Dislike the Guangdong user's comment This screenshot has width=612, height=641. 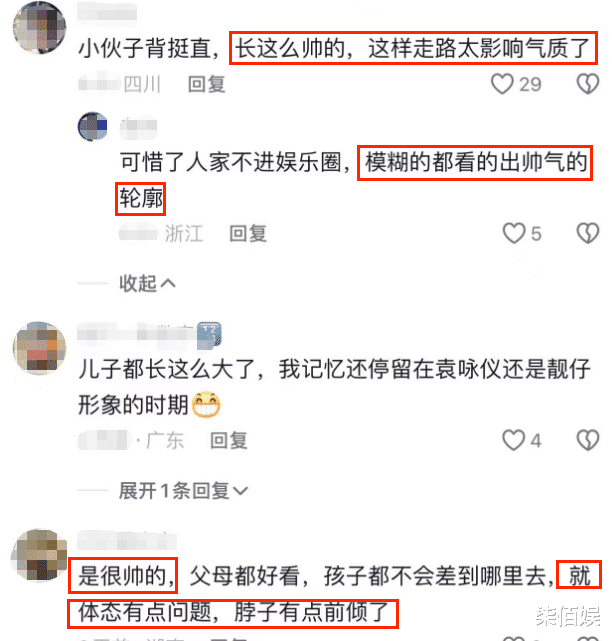pos(587,440)
